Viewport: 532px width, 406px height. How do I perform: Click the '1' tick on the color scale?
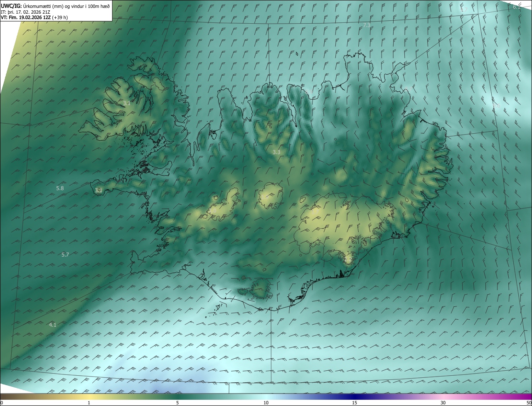coord(89,403)
